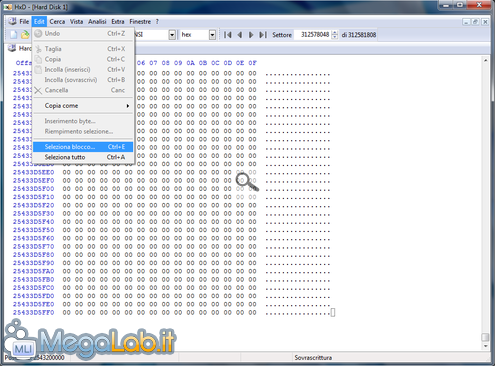Expand the character encoding dropdown
The image size is (495, 366).
click(x=172, y=35)
